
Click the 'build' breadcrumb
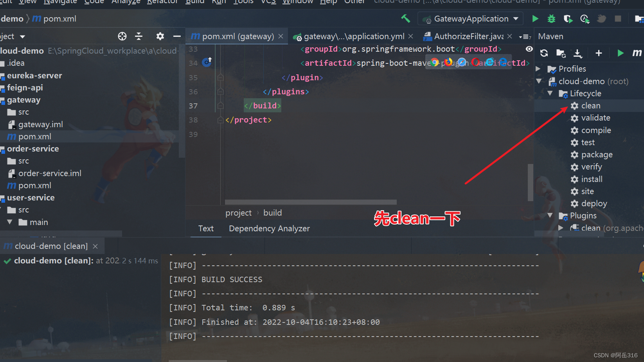point(272,213)
